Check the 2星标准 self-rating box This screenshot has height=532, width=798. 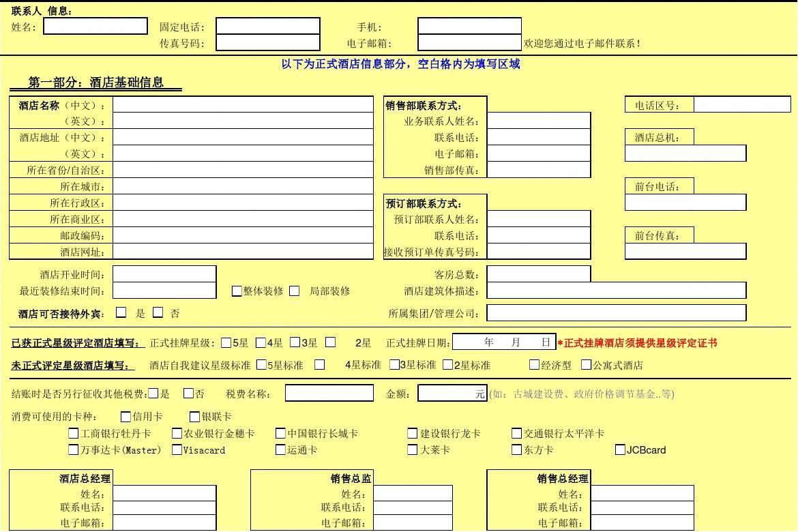[x=448, y=364]
